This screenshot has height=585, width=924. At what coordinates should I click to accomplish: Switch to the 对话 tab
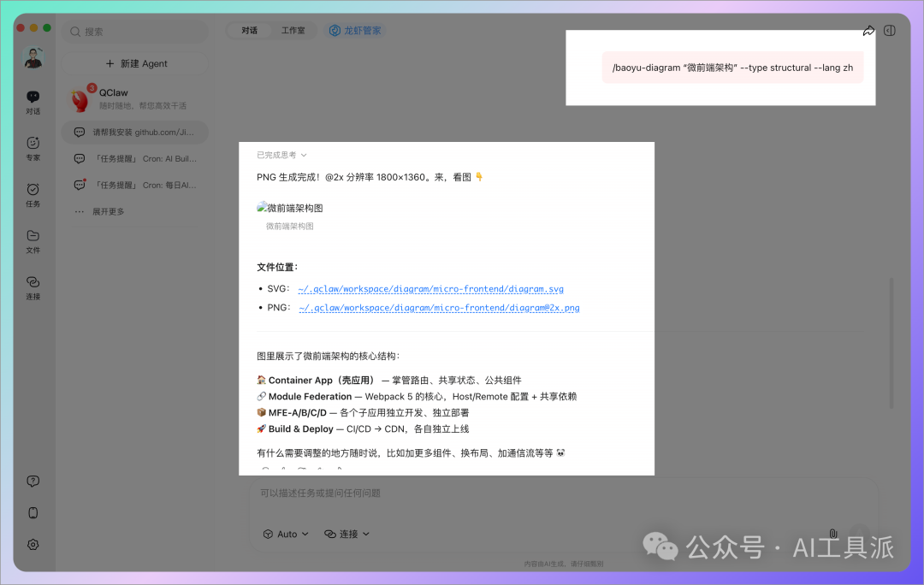249,31
